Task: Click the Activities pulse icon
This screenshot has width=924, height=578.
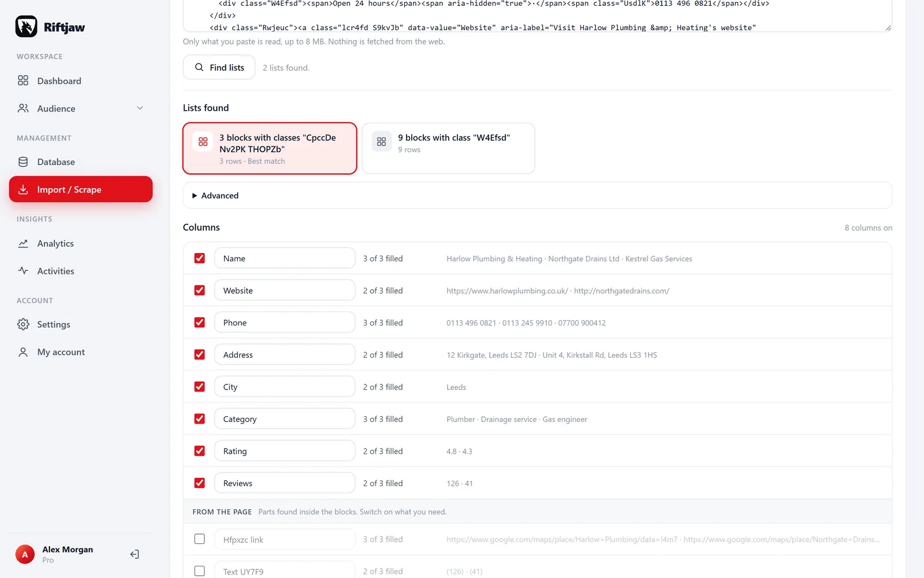Action: click(x=23, y=271)
